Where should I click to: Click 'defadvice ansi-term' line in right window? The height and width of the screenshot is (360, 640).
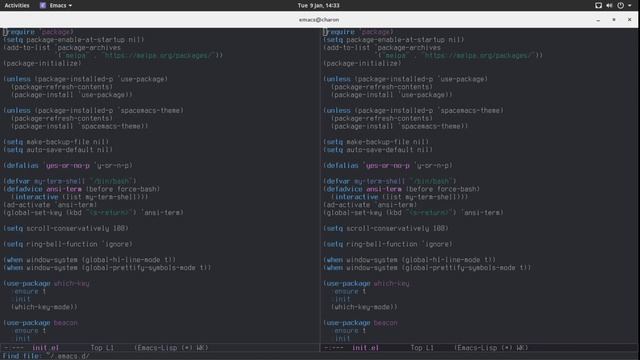[x=402, y=189]
